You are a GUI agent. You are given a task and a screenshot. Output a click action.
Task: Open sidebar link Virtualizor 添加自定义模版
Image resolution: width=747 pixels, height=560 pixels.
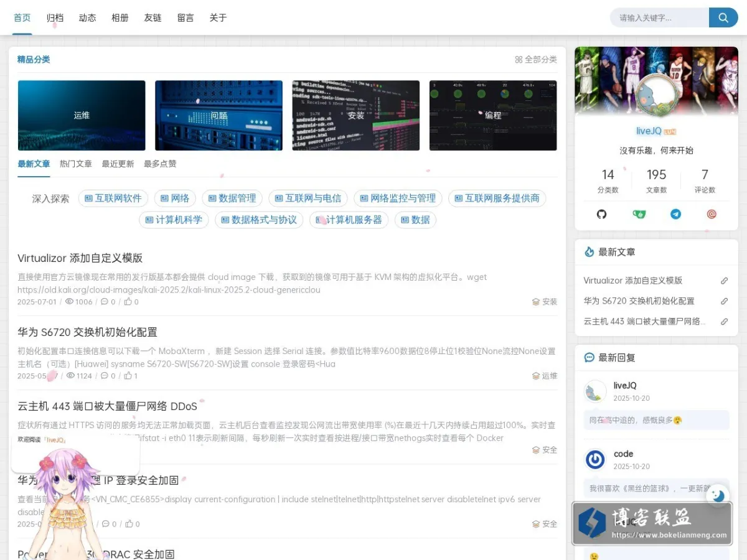(633, 281)
